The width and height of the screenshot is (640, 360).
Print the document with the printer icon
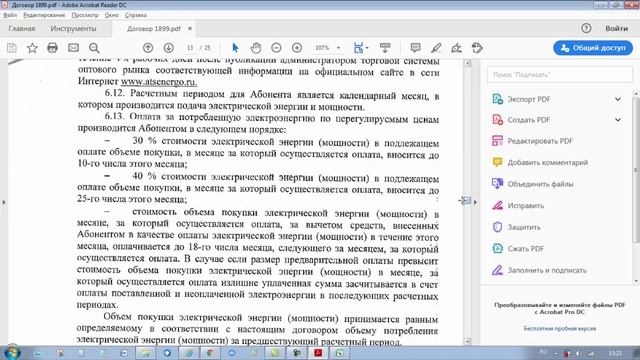52,48
